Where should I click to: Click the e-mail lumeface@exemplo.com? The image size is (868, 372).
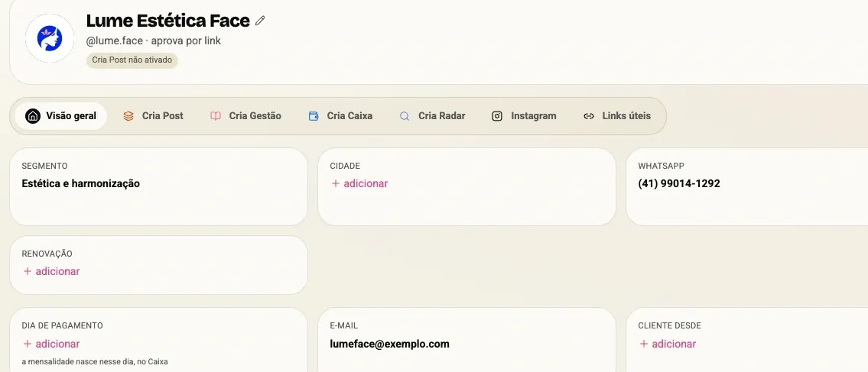point(390,344)
